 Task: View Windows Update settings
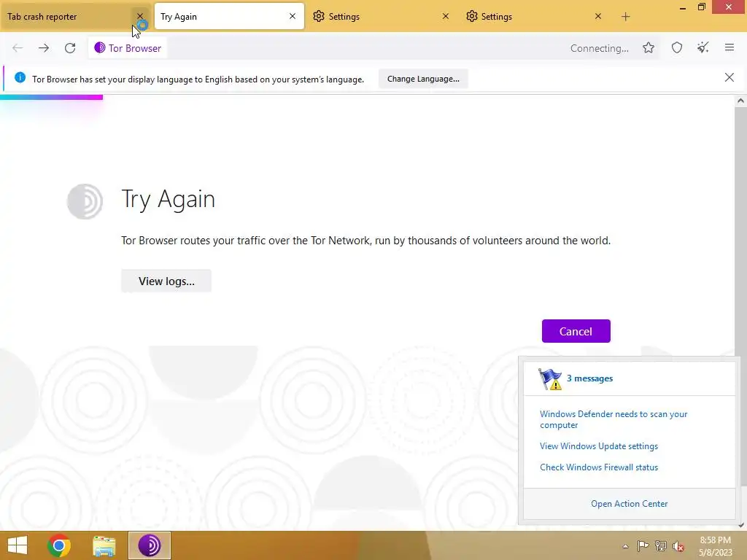click(x=599, y=446)
